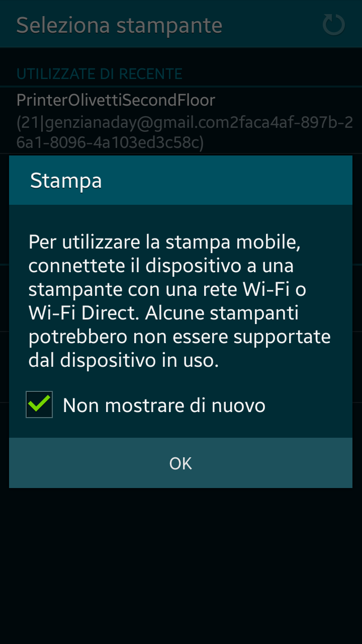Tap the green checkmark in the dialog
362x644 pixels.
point(39,404)
